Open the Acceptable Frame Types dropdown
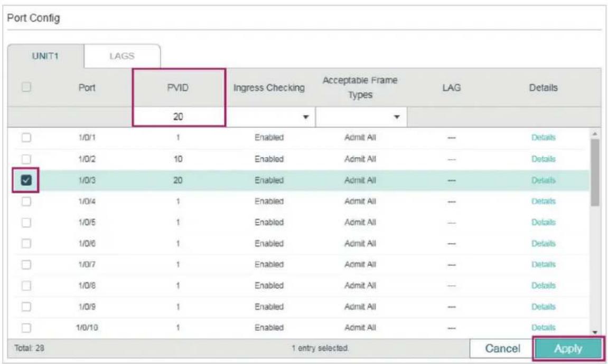The width and height of the screenshot is (608, 364). (361, 117)
